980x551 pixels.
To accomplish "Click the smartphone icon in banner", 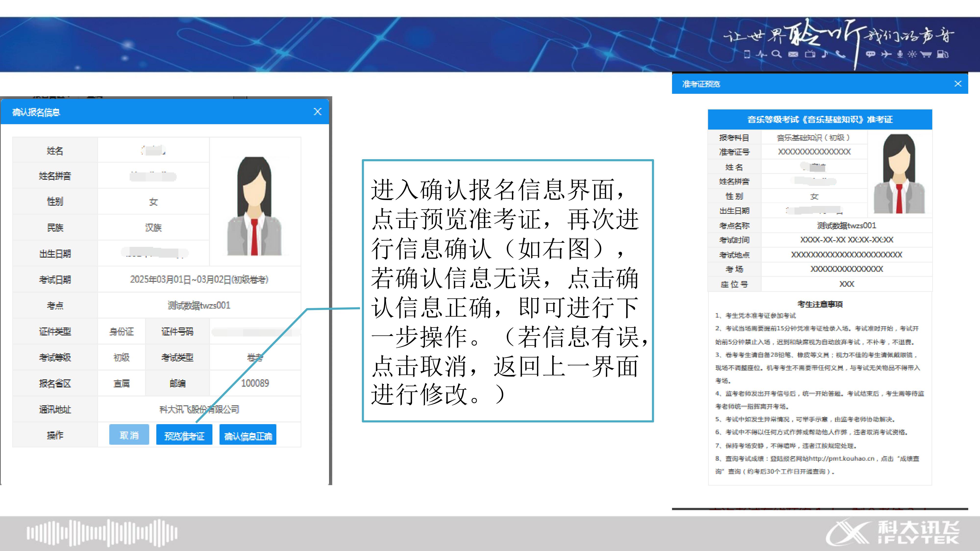I will click(747, 54).
